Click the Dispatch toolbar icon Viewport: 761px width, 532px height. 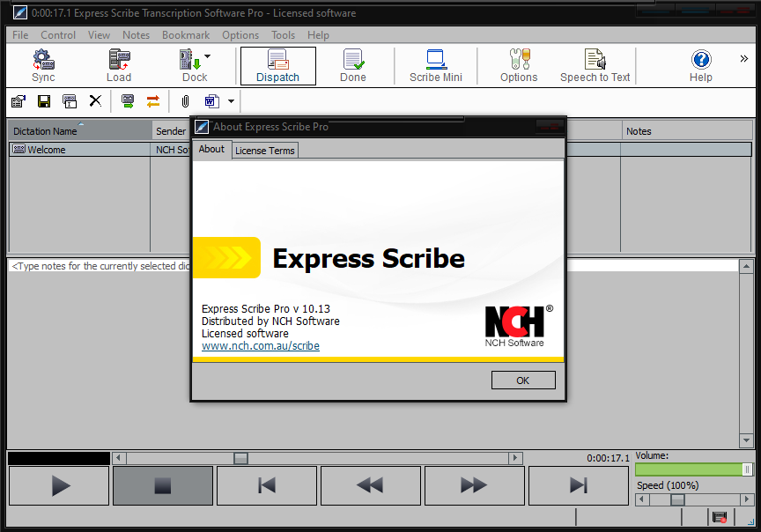(x=278, y=65)
